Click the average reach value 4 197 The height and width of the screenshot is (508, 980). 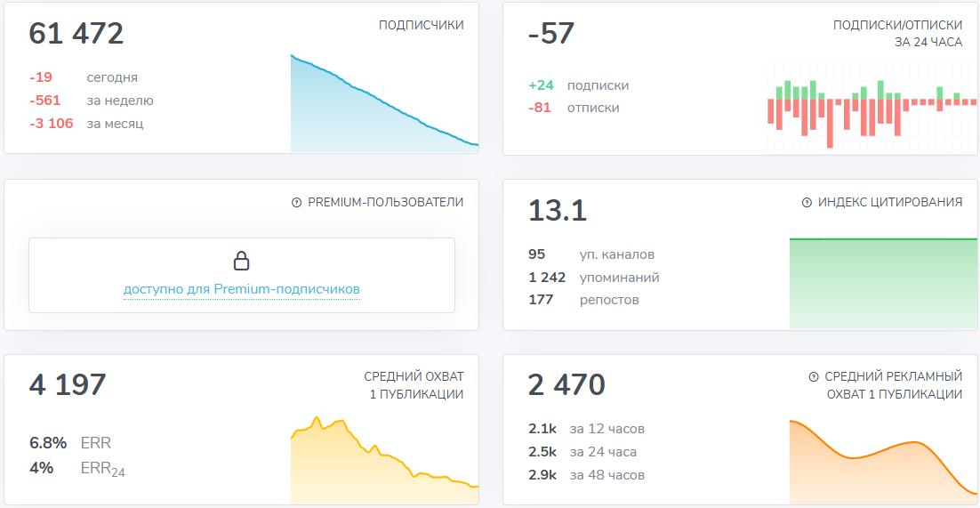(68, 384)
